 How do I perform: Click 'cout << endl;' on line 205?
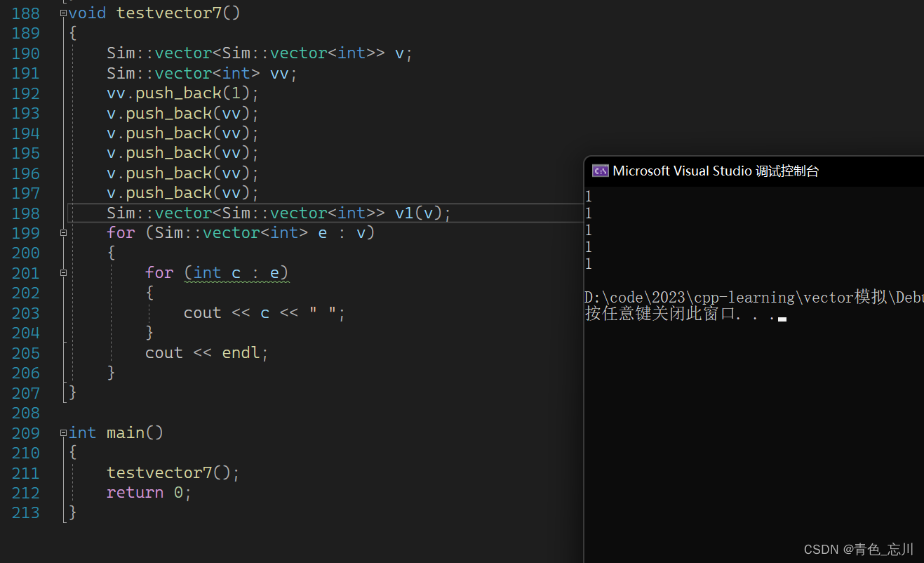tap(207, 353)
